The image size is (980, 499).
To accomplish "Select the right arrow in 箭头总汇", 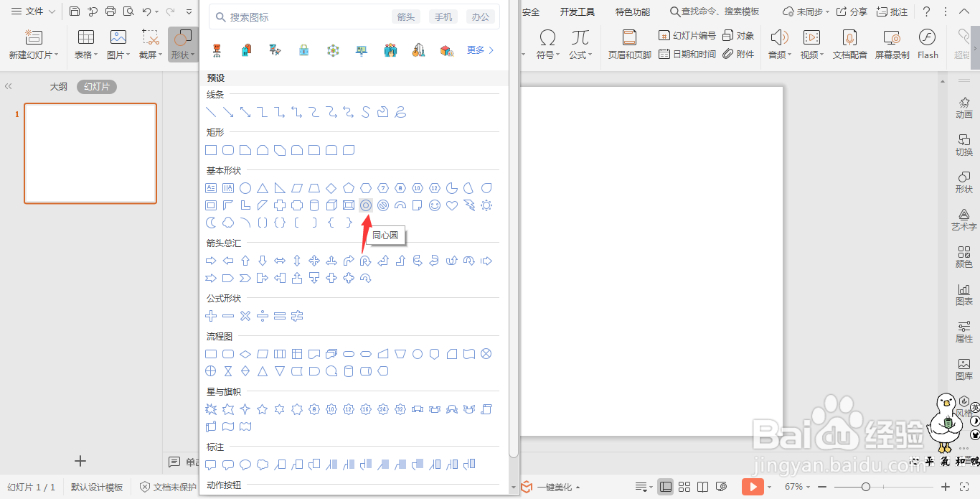I will (x=211, y=261).
